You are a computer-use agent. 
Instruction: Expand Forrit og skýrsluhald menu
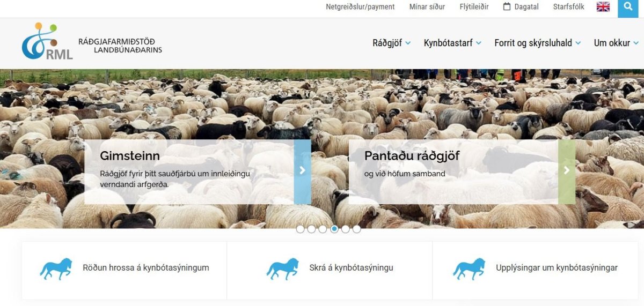538,43
